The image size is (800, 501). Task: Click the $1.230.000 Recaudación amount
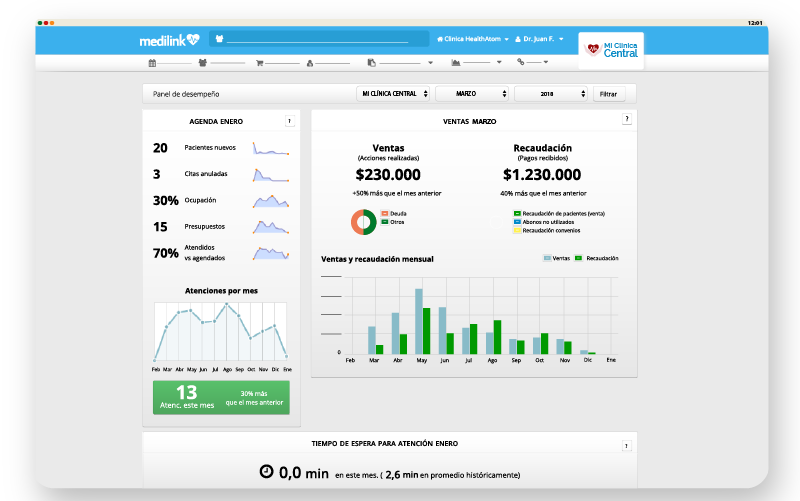(x=542, y=175)
